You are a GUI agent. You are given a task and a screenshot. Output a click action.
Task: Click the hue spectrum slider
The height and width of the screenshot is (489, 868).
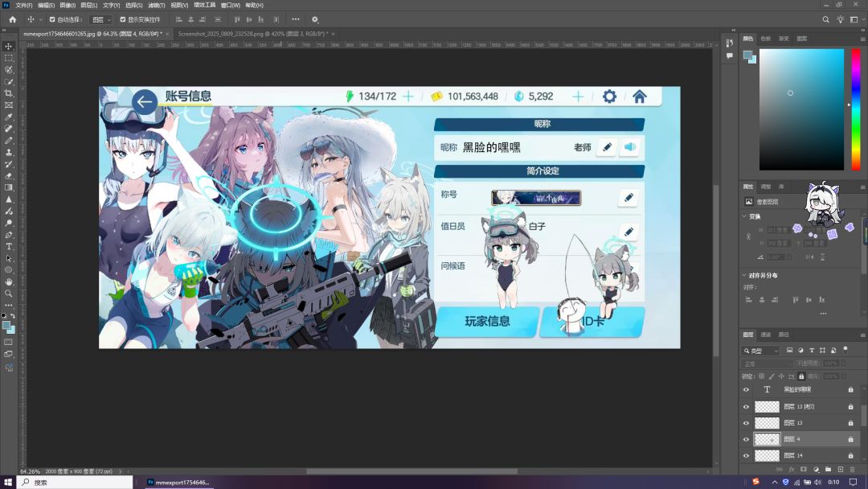pyautogui.click(x=856, y=109)
